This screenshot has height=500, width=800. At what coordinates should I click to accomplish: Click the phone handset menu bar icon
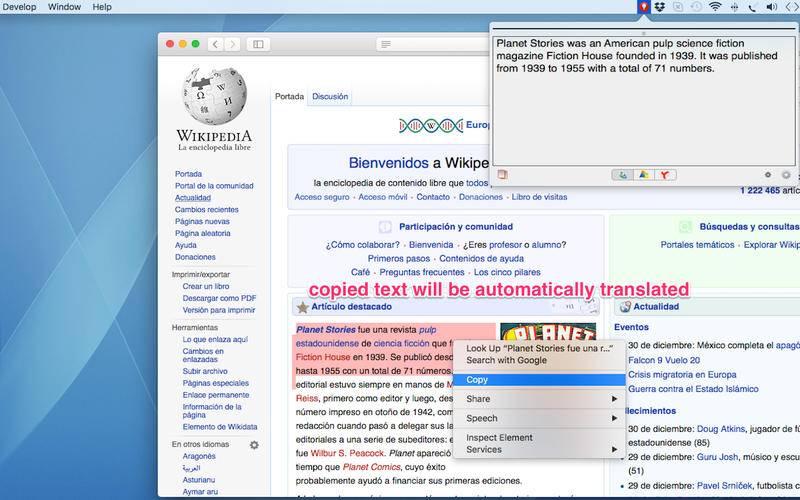pyautogui.click(x=753, y=7)
